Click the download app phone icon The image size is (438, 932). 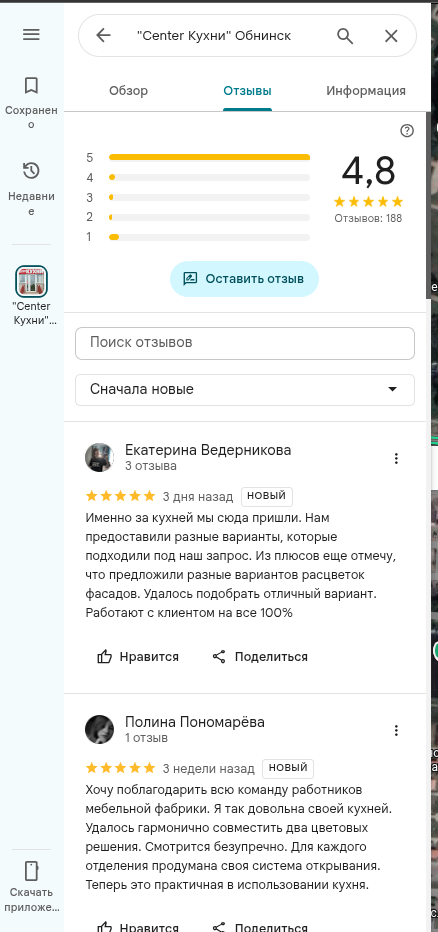(x=31, y=871)
